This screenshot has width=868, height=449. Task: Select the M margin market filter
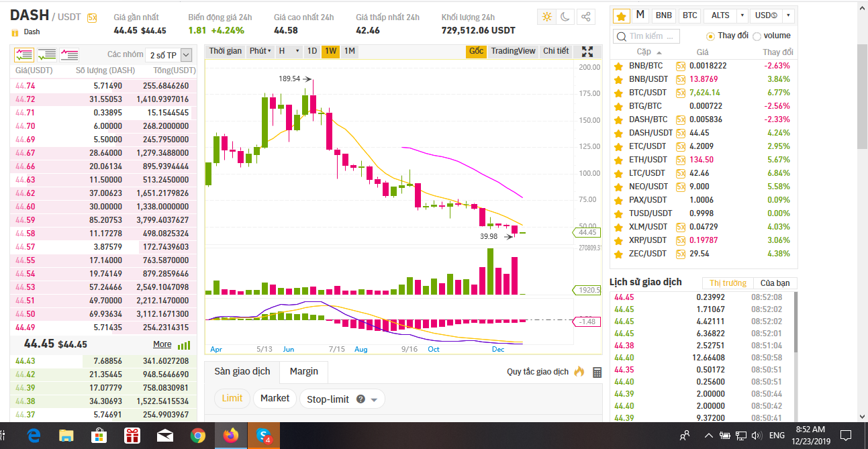(x=640, y=15)
